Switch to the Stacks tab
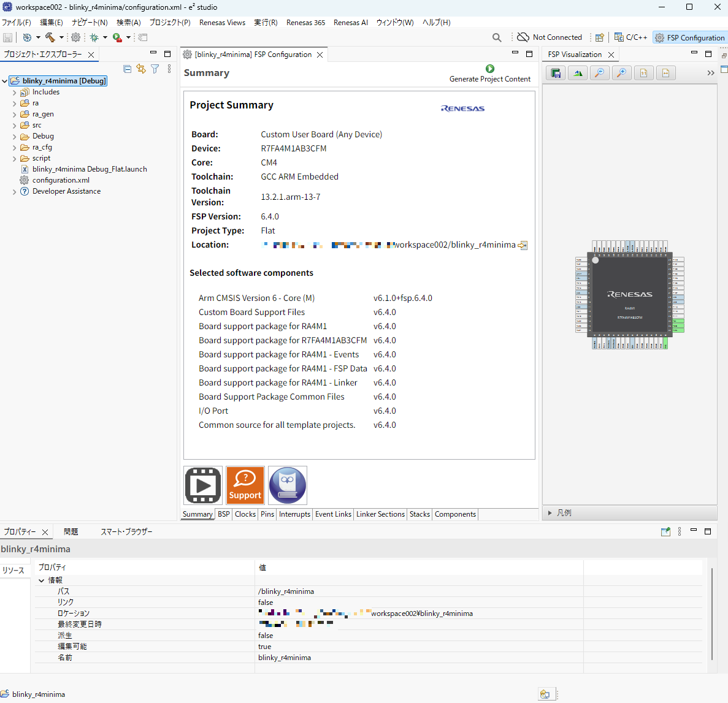The height and width of the screenshot is (703, 728). 420,514
